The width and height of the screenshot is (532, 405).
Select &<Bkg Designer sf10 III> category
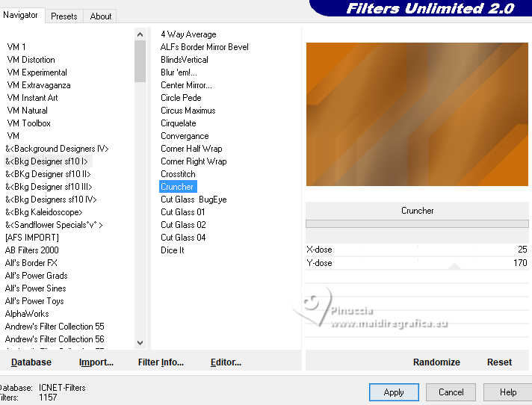(x=49, y=187)
